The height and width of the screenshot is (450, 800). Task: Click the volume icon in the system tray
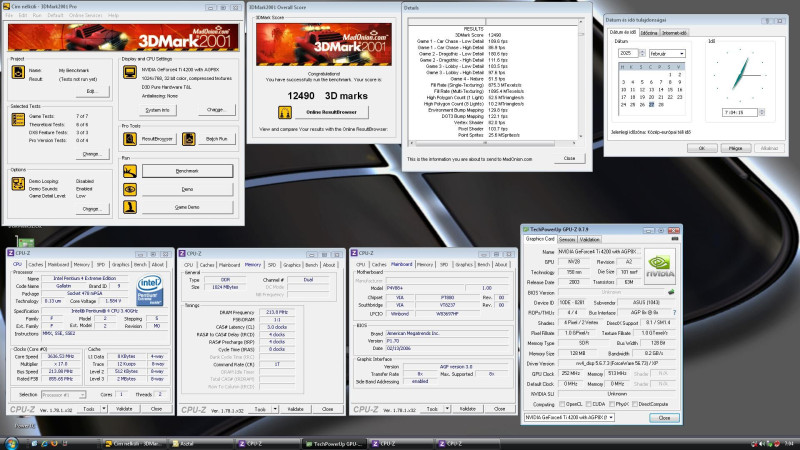pos(762,444)
